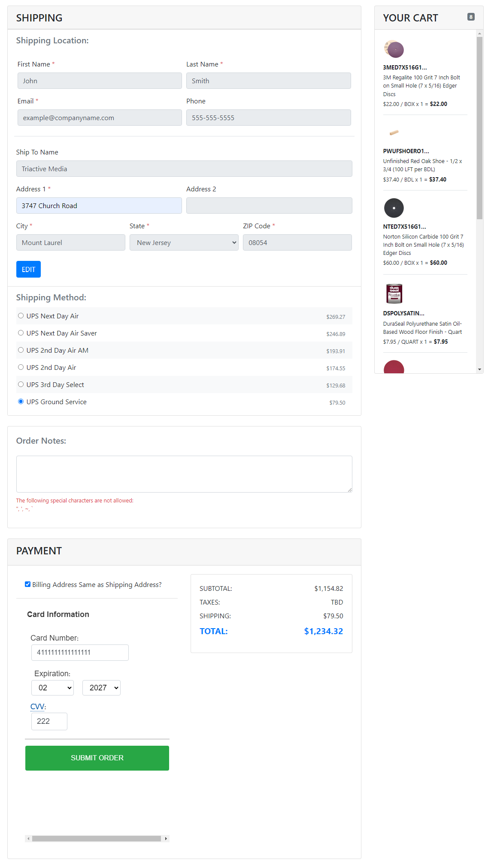Open the expiration year 2027 dropdown
Viewport: 488px width, 868px height.
tap(101, 688)
